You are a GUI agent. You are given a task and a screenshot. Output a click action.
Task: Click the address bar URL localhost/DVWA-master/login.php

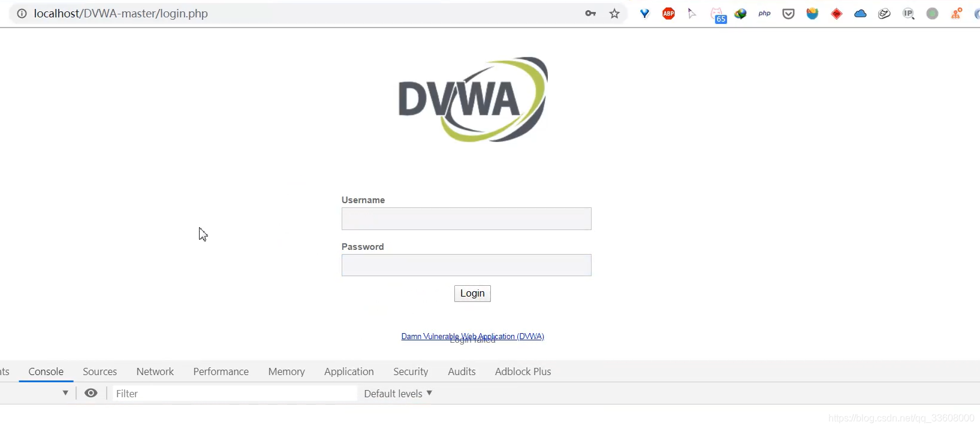[121, 13]
